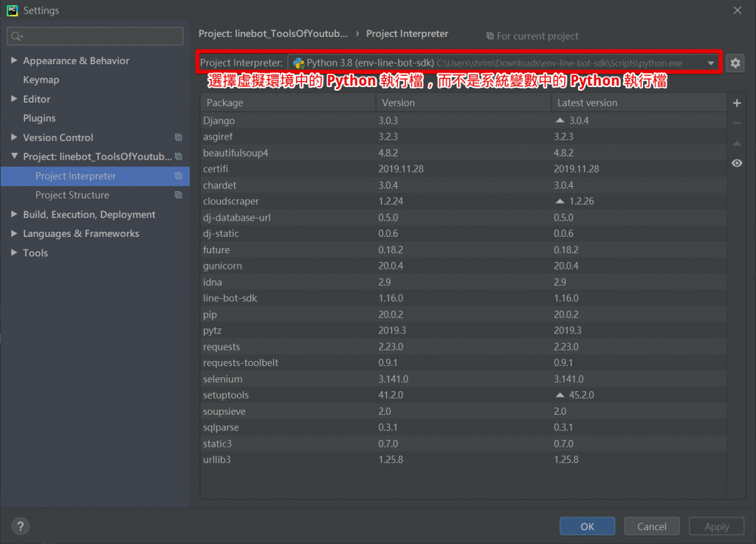The height and width of the screenshot is (544, 756).
Task: Click Project Interpreter breadcrumb text
Action: tap(407, 34)
